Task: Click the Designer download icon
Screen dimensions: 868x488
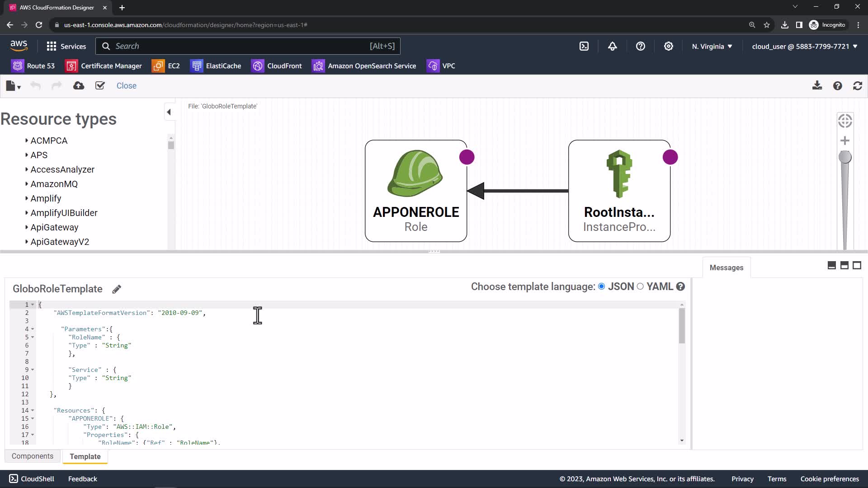Action: (817, 86)
